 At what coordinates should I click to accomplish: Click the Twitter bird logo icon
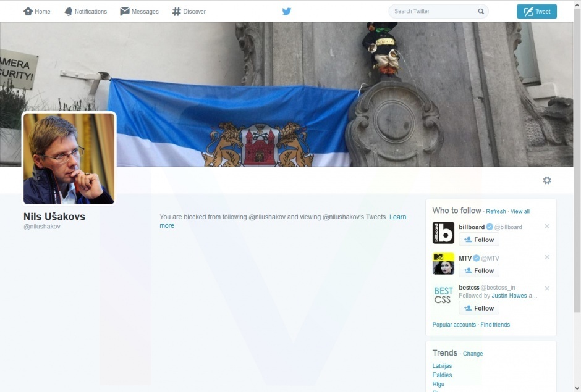click(287, 11)
